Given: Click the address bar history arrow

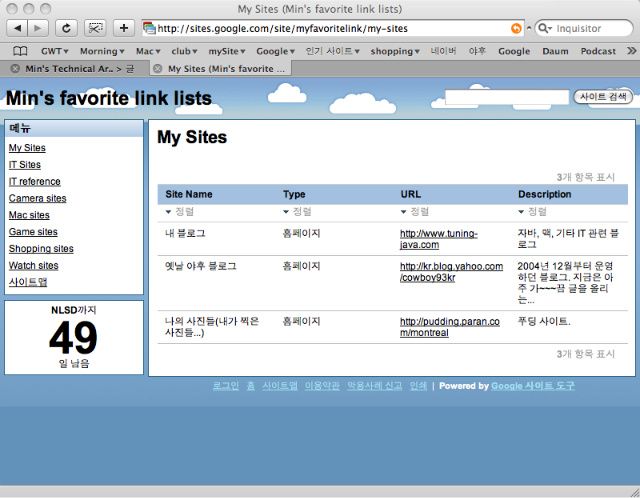Looking at the screenshot, I should tap(529, 28).
